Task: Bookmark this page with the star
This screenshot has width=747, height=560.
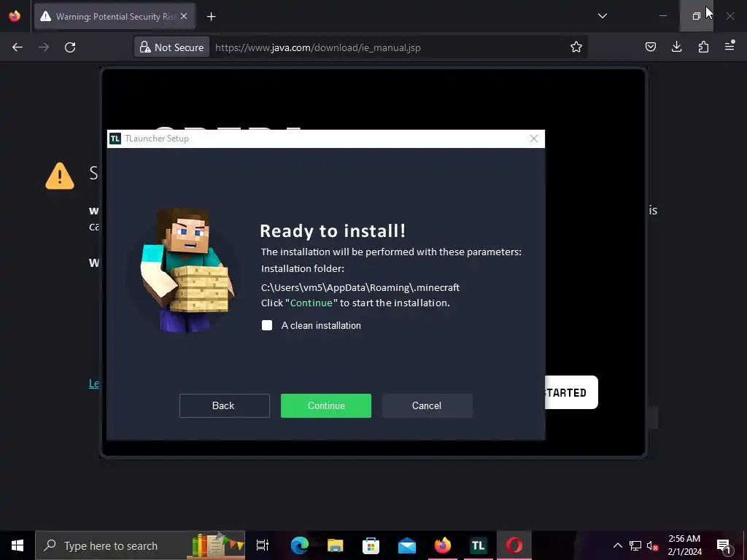Action: click(x=576, y=47)
